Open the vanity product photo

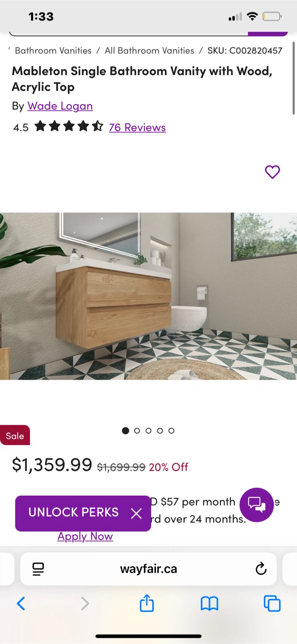click(x=148, y=296)
